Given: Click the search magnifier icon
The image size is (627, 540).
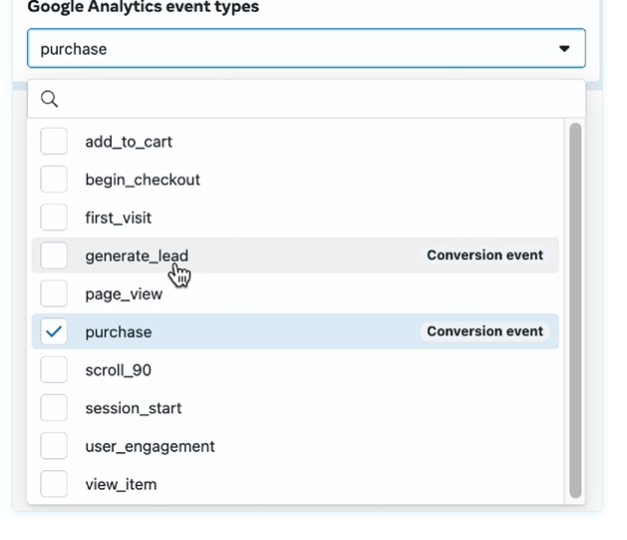Looking at the screenshot, I should coord(49,99).
